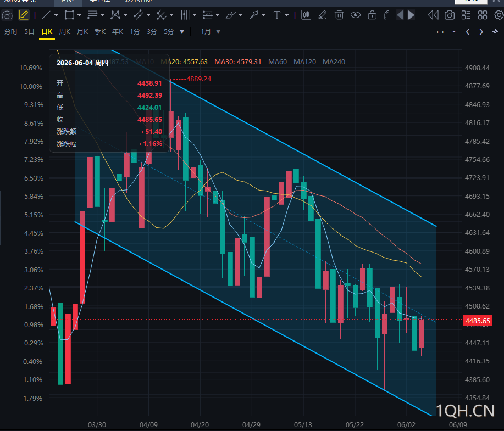504x431 pixels.
Task: Select the 日K daily candlestick tab
Action: pyautogui.click(x=47, y=32)
